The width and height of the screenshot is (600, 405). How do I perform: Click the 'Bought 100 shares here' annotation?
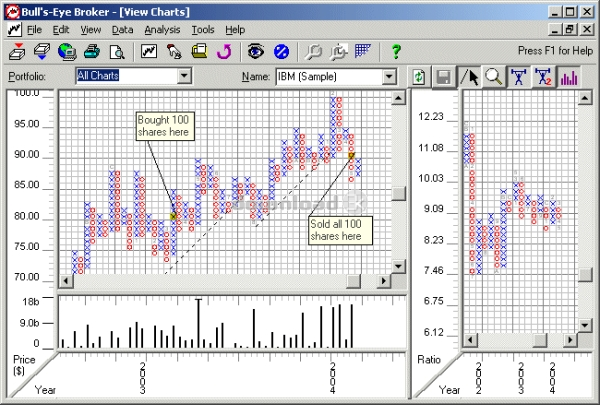(166, 126)
